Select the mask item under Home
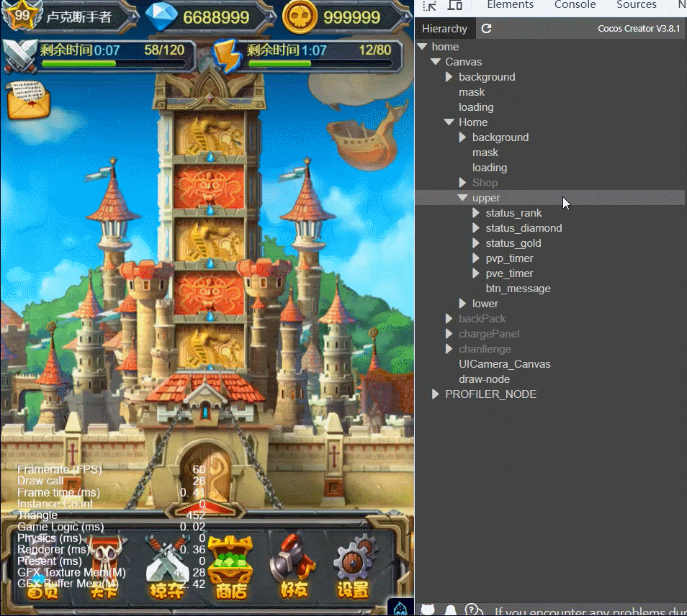 pos(485,153)
